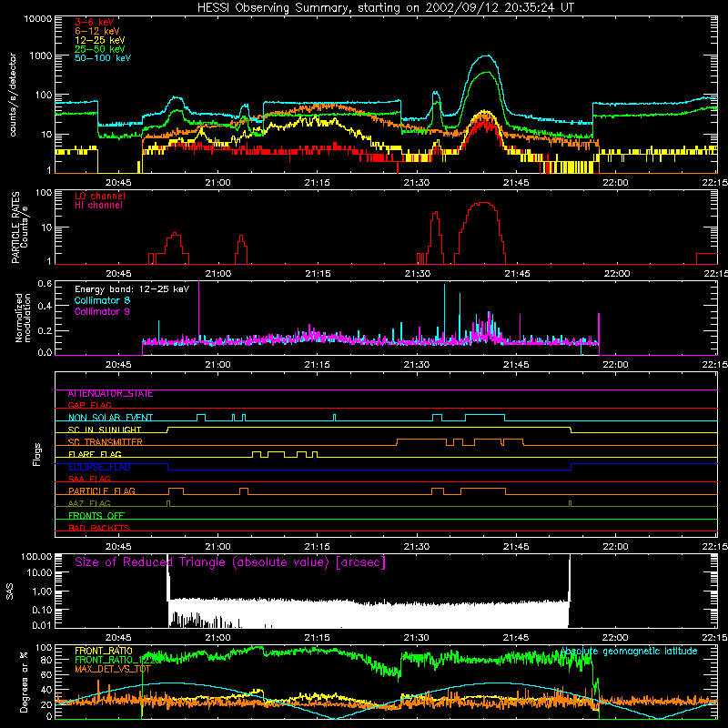
Task: Click the yellow '12-25 keV' legend label
Action: (100, 40)
